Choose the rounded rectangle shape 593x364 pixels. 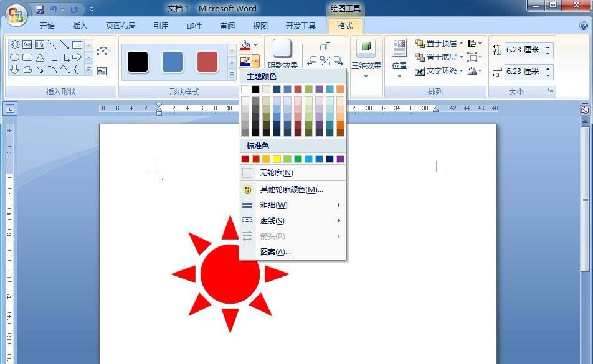pyautogui.click(x=27, y=57)
